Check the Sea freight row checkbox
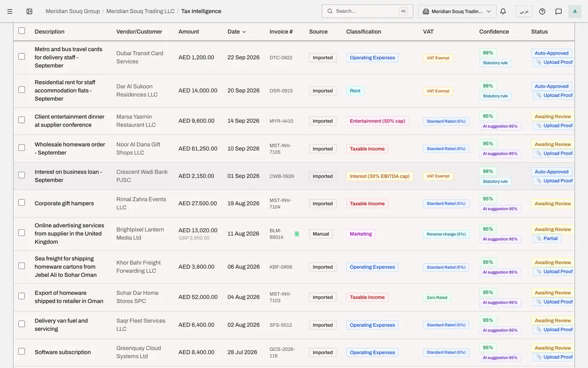This screenshot has width=588, height=368. point(22,266)
